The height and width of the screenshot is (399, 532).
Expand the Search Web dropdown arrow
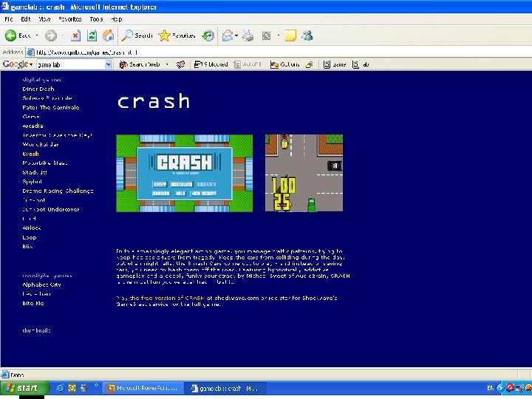pyautogui.click(x=166, y=64)
